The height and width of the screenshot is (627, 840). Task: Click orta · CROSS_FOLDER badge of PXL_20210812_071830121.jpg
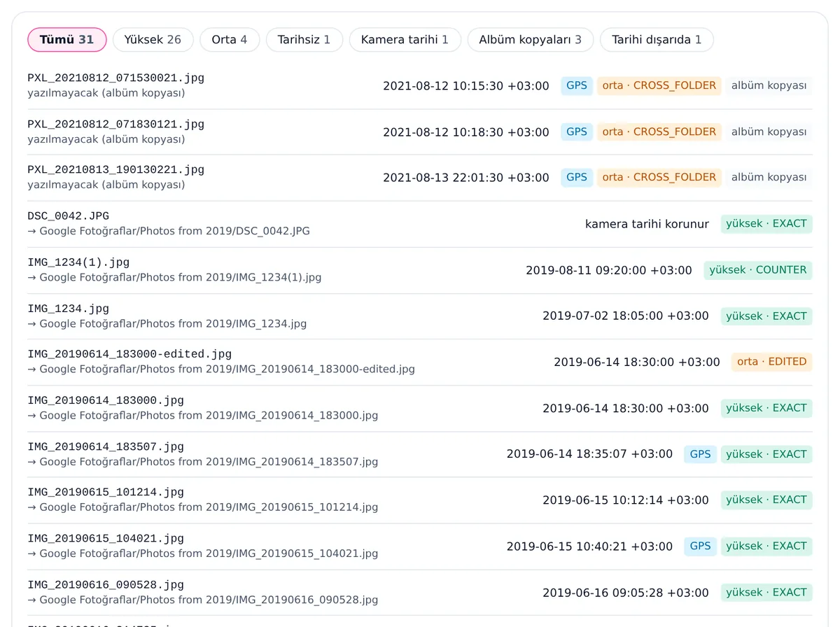click(x=659, y=132)
